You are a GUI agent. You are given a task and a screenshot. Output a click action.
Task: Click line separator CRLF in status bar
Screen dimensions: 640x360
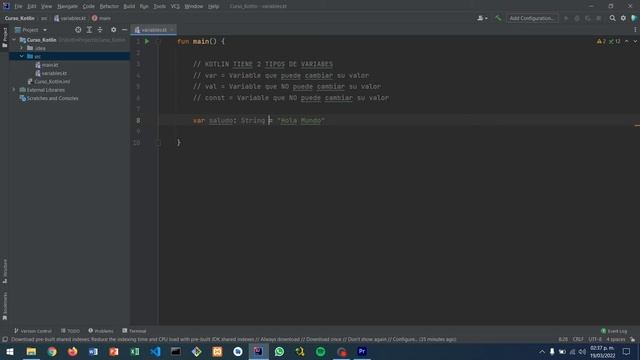click(x=578, y=339)
